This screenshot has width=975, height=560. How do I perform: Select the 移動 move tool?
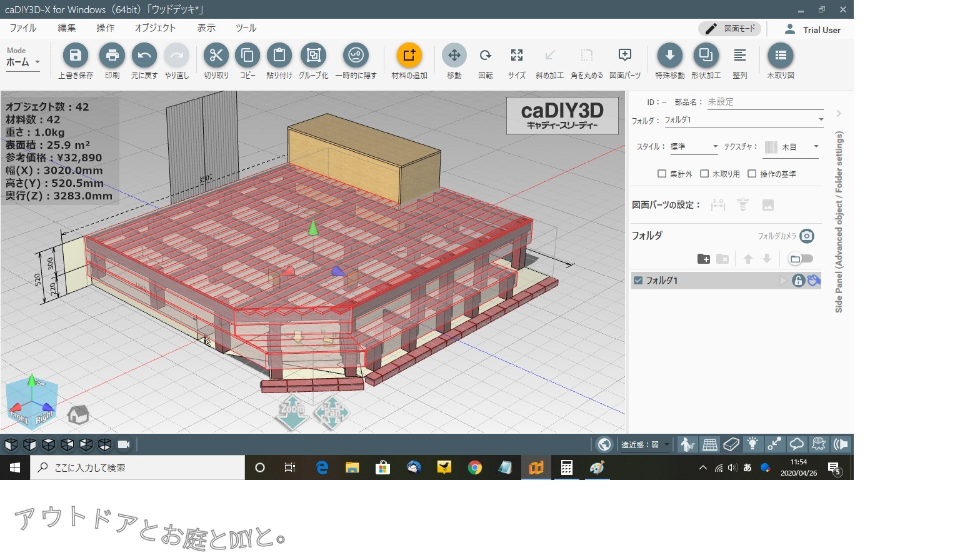[454, 56]
